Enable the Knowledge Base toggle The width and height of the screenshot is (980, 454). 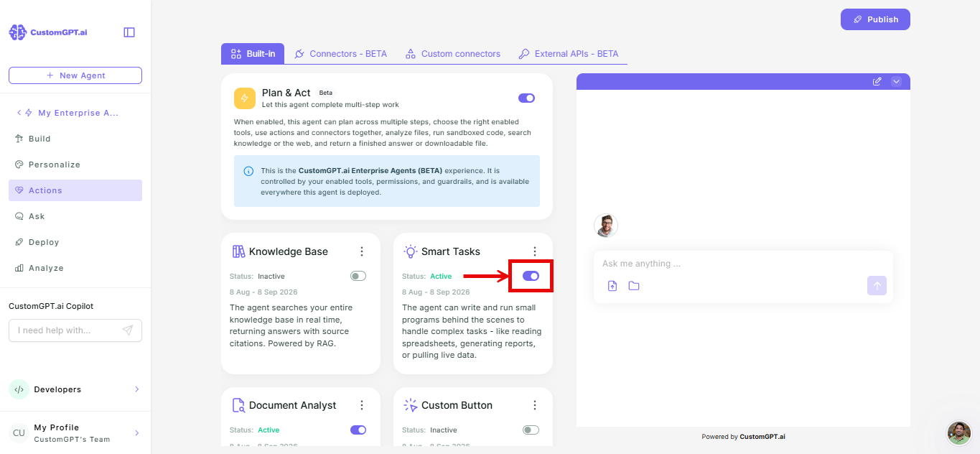pyautogui.click(x=358, y=276)
